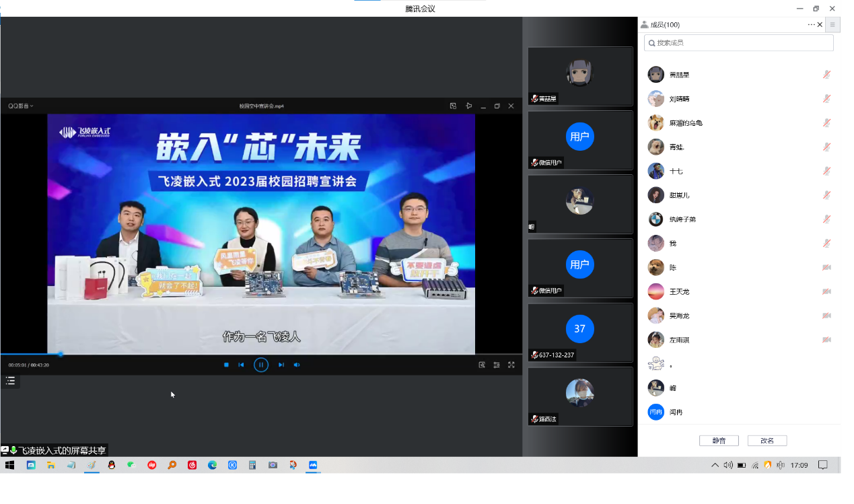Click the 静音 mute button
The height and width of the screenshot is (504, 854).
[x=719, y=441]
